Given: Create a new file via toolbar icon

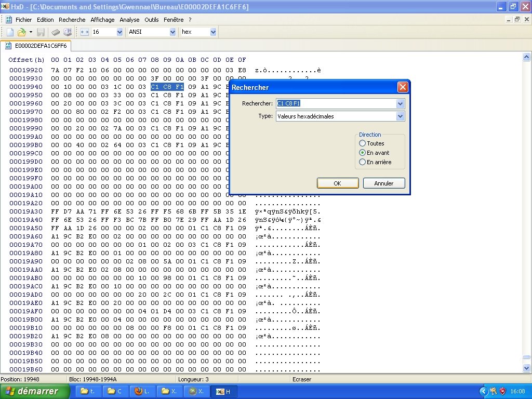Looking at the screenshot, I should tap(10, 32).
